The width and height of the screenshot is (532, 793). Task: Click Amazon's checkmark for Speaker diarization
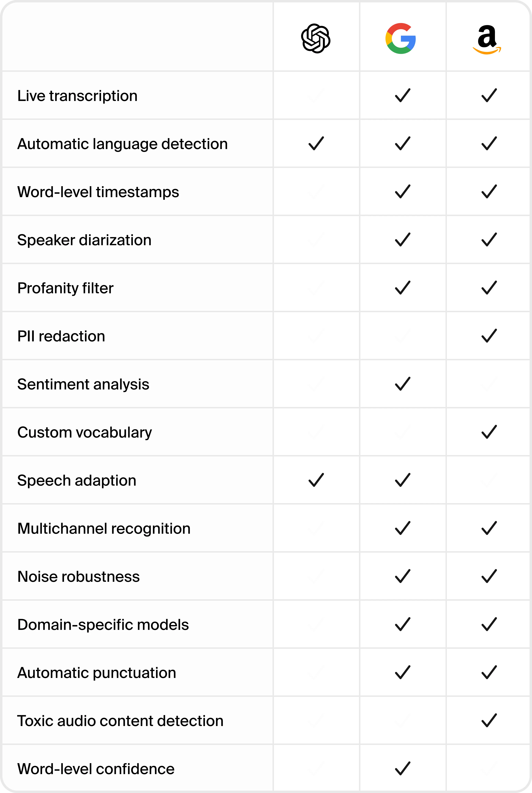point(489,240)
